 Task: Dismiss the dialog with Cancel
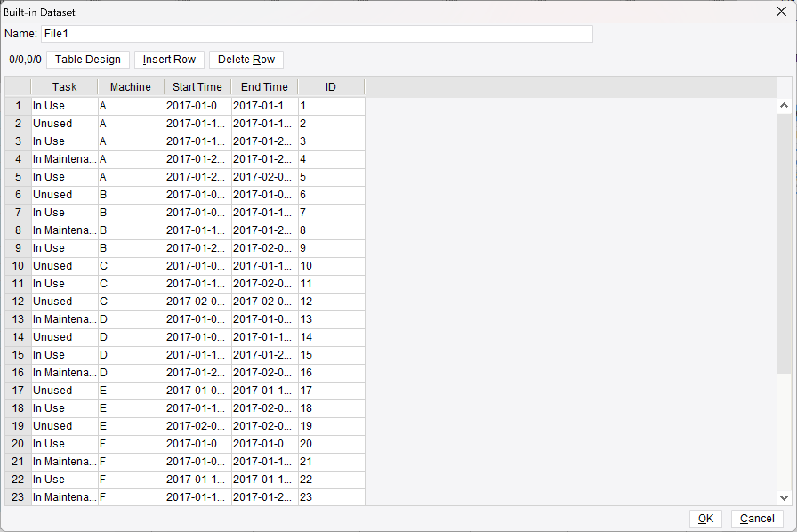click(757, 518)
